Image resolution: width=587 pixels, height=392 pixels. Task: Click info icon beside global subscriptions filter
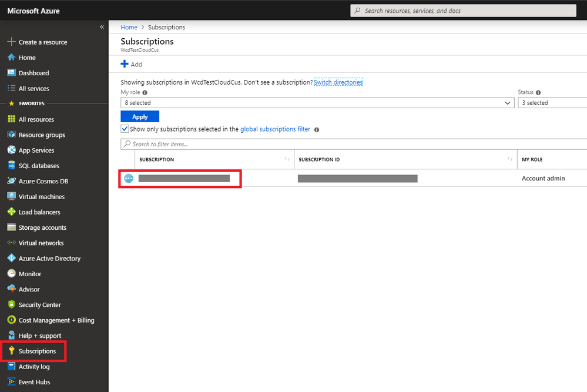point(317,129)
